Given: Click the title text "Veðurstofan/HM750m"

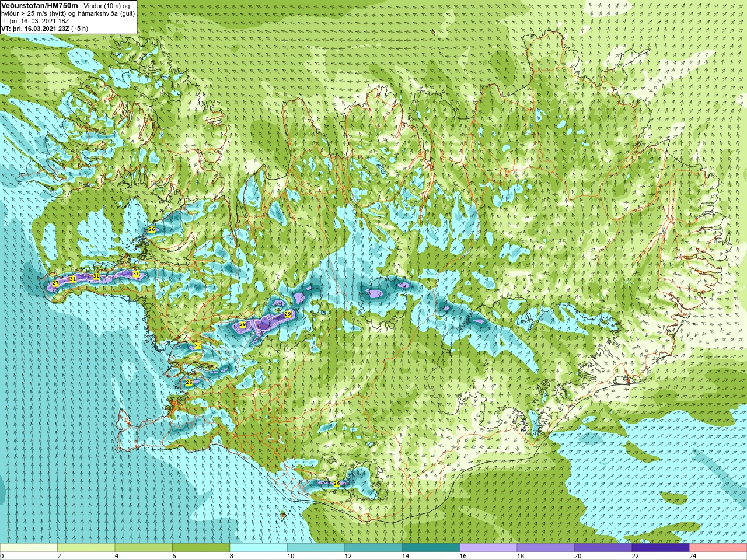Looking at the screenshot, I should coord(40,5).
